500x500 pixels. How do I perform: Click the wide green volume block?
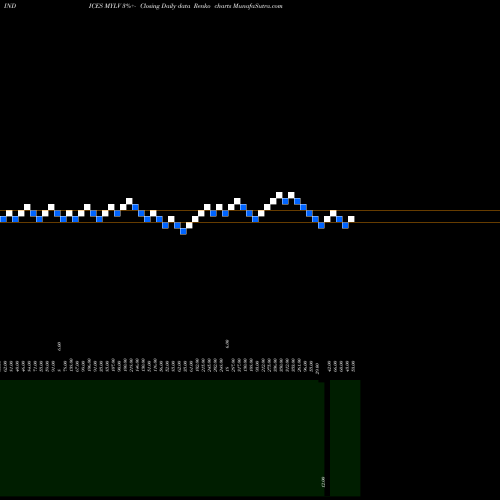click(162, 438)
